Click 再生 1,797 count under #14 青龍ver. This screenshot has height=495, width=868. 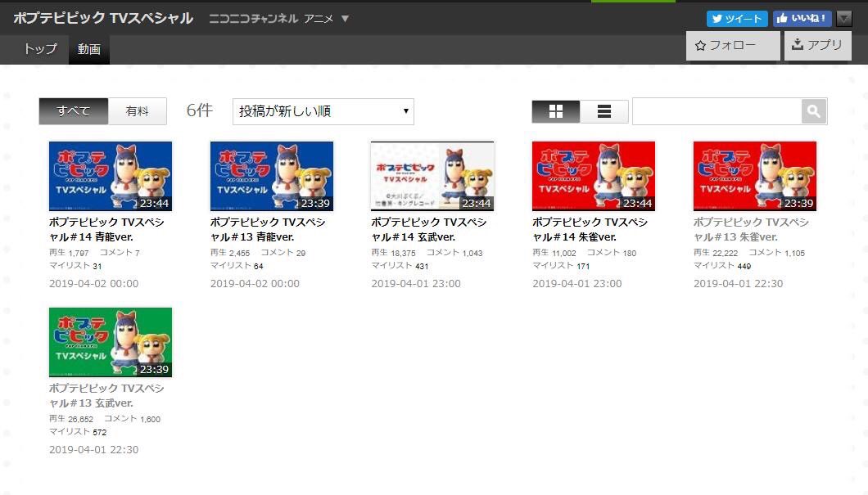[x=69, y=252]
